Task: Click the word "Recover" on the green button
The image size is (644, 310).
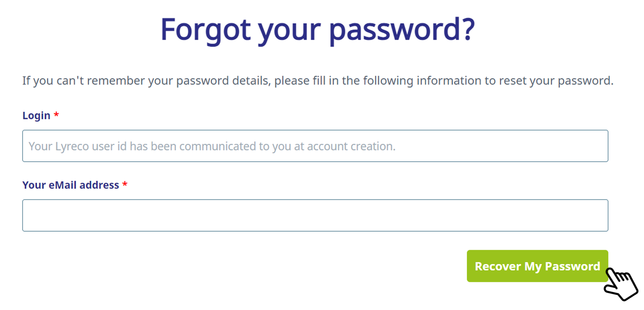Action: tap(497, 266)
